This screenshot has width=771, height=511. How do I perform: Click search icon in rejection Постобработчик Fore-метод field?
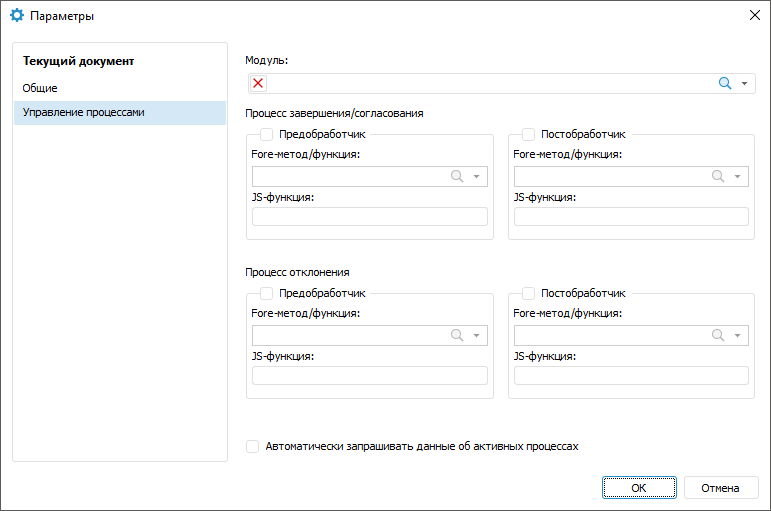click(x=718, y=335)
